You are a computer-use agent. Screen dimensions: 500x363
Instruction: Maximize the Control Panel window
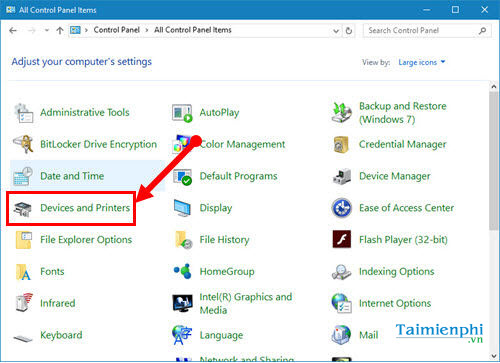pos(455,10)
